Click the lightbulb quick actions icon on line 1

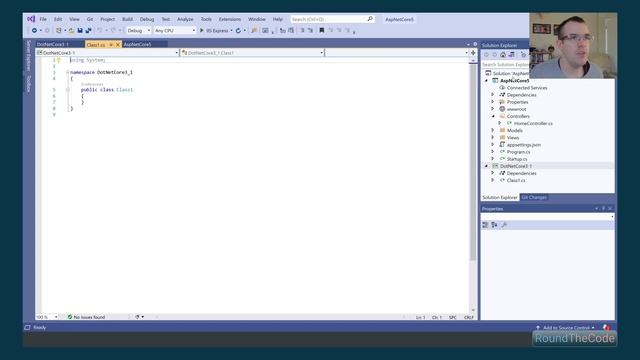pyautogui.click(x=59, y=60)
